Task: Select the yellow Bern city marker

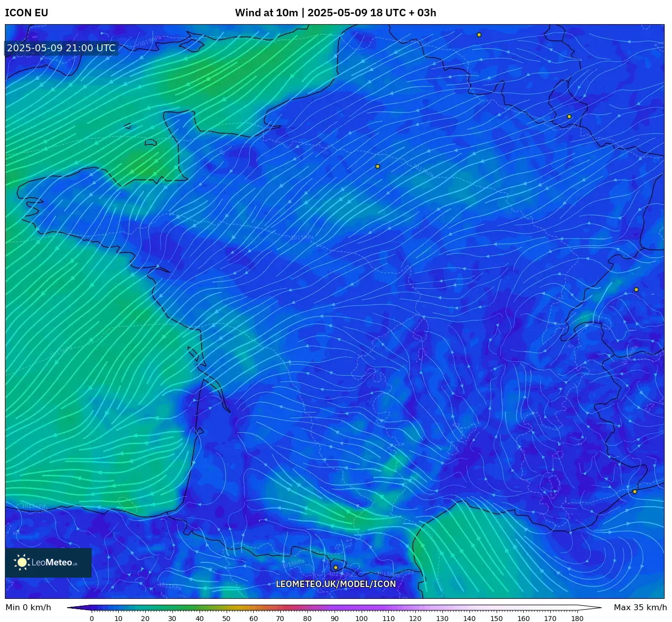Action: tap(636, 290)
